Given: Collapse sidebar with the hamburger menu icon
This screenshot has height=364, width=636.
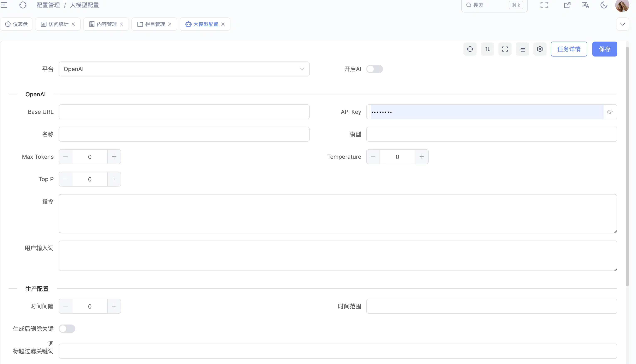Looking at the screenshot, I should click(x=4, y=5).
